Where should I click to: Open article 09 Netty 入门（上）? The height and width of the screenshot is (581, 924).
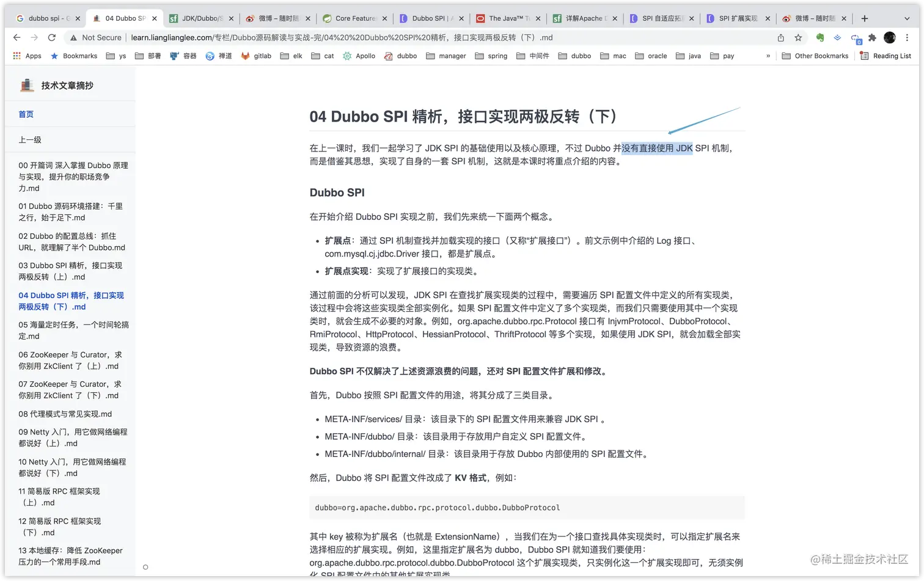pos(73,437)
